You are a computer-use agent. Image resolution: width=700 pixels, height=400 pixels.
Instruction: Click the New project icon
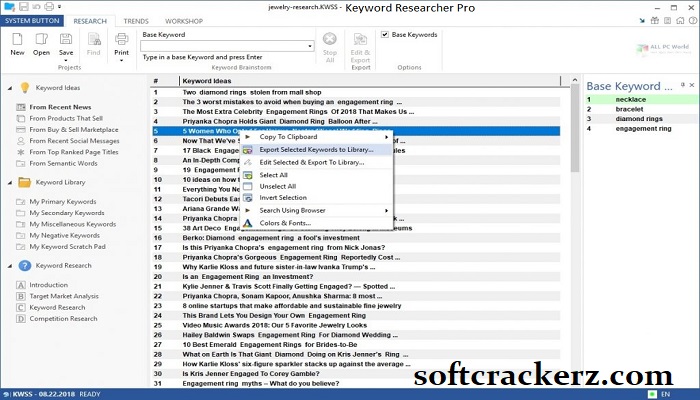pyautogui.click(x=17, y=39)
